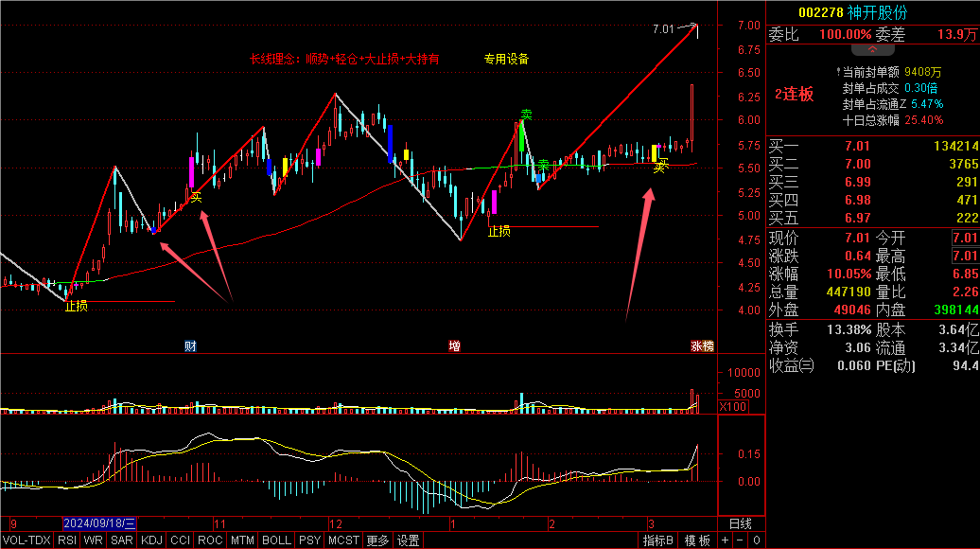Click the 专用设备 sector label
Image resolution: width=980 pixels, height=549 pixels.
(x=506, y=59)
